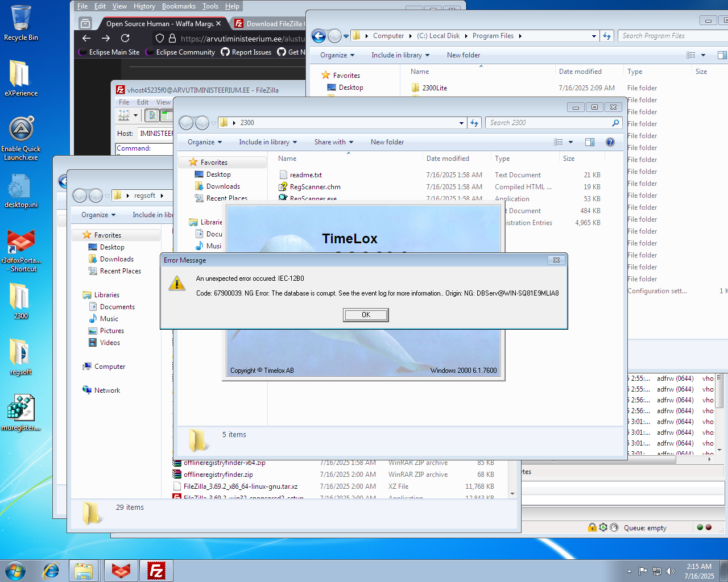This screenshot has height=582, width=728.
Task: Select offlineregistryfinder.zip in regsoft window
Action: [x=218, y=474]
